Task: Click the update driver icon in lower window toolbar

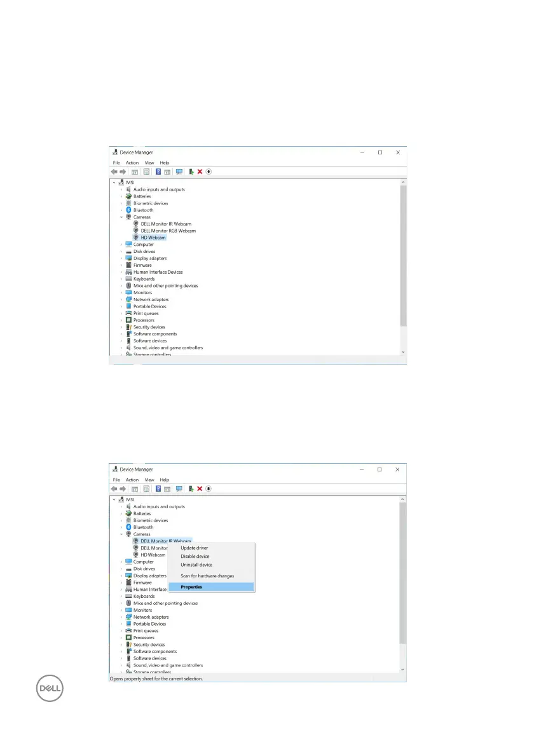Action: click(191, 489)
